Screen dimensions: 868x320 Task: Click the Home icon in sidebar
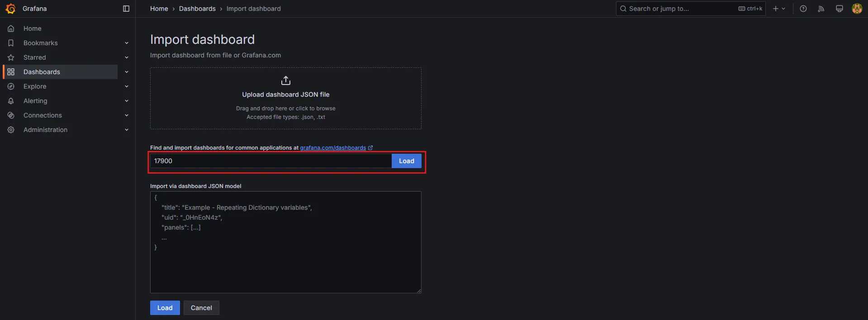11,28
